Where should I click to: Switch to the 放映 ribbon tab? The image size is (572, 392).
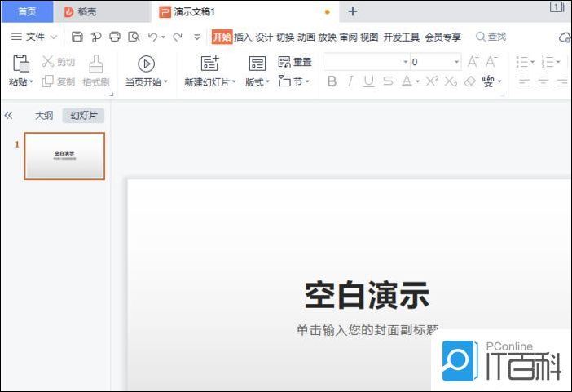pos(327,37)
